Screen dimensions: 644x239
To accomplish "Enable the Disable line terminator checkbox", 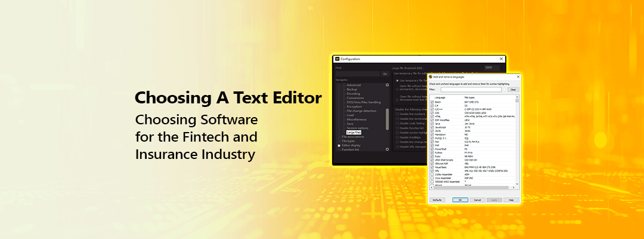I will [x=397, y=119].
